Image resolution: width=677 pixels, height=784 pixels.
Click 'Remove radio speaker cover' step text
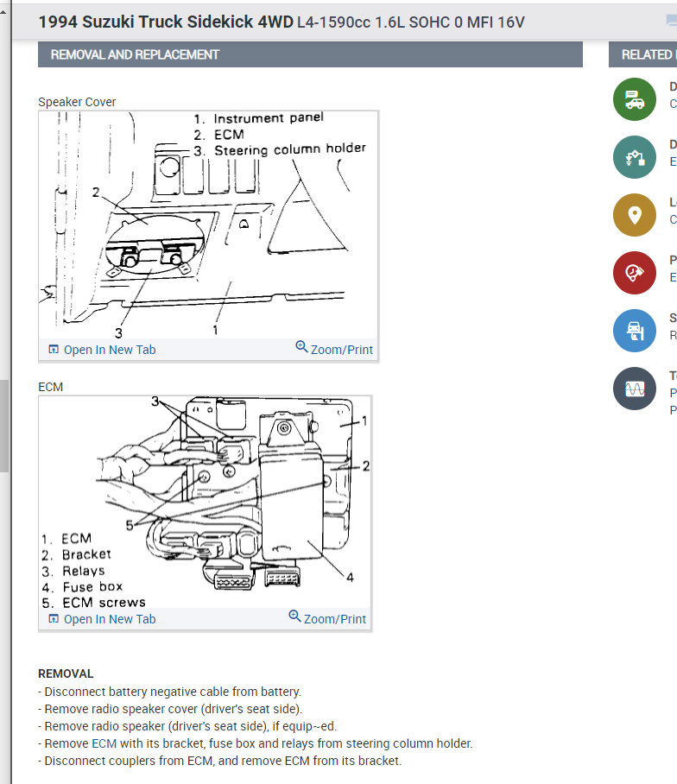(x=170, y=709)
